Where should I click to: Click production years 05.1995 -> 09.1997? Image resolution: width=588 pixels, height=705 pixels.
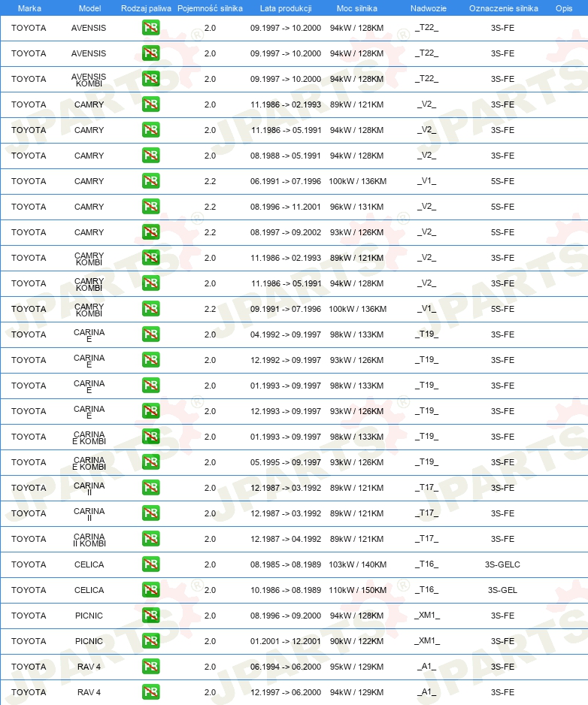pyautogui.click(x=286, y=462)
